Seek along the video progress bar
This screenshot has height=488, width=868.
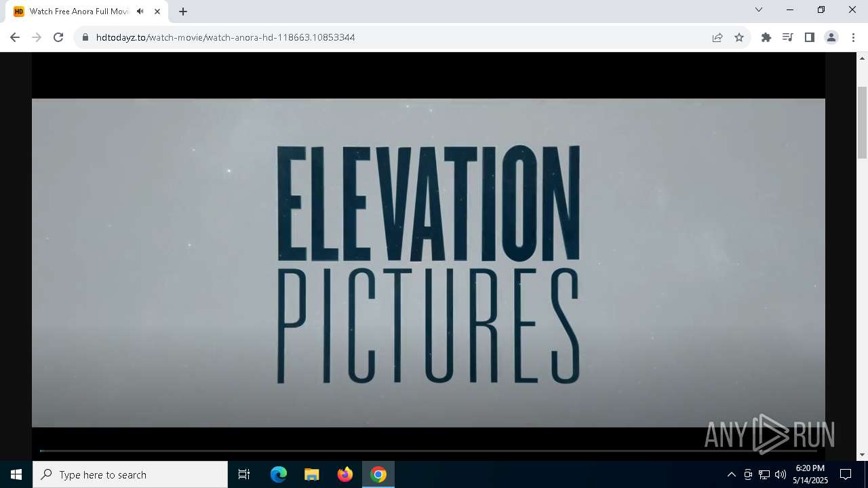point(429,451)
